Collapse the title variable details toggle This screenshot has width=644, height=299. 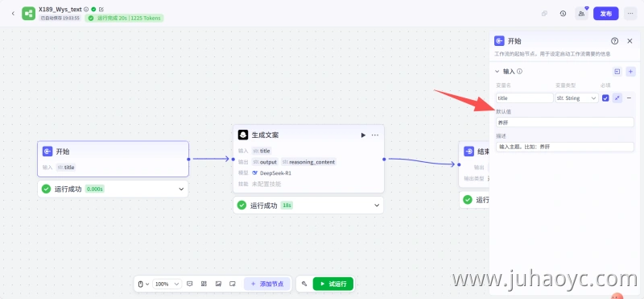coord(617,98)
